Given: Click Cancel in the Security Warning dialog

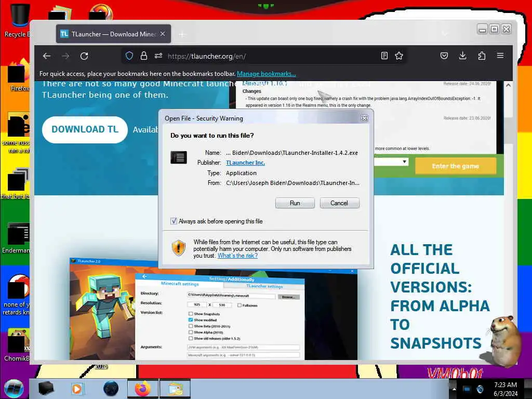Looking at the screenshot, I should tap(339, 203).
